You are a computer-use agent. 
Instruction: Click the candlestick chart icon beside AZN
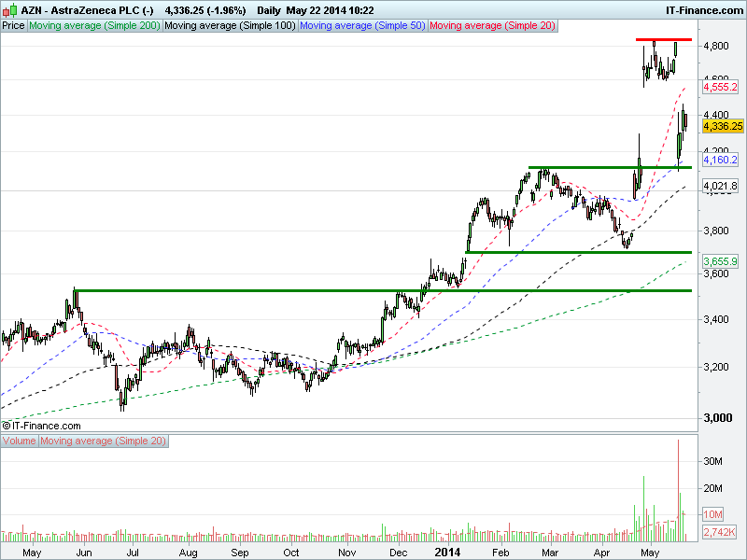[10, 10]
